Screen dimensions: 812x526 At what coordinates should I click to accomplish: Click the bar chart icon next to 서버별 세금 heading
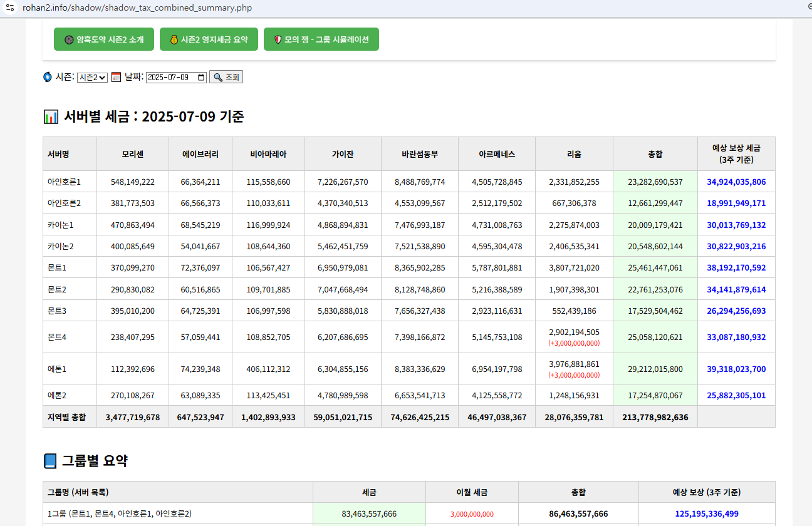point(51,116)
